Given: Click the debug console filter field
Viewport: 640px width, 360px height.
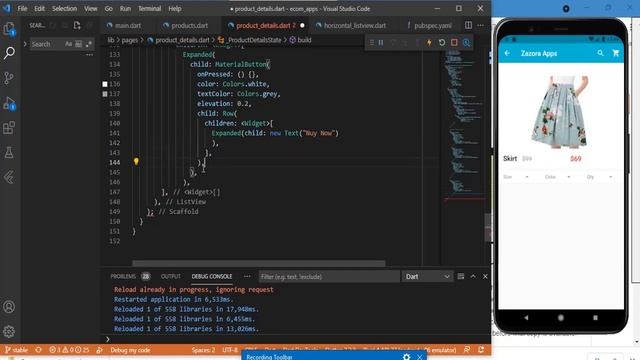Looking at the screenshot, I should [x=329, y=277].
